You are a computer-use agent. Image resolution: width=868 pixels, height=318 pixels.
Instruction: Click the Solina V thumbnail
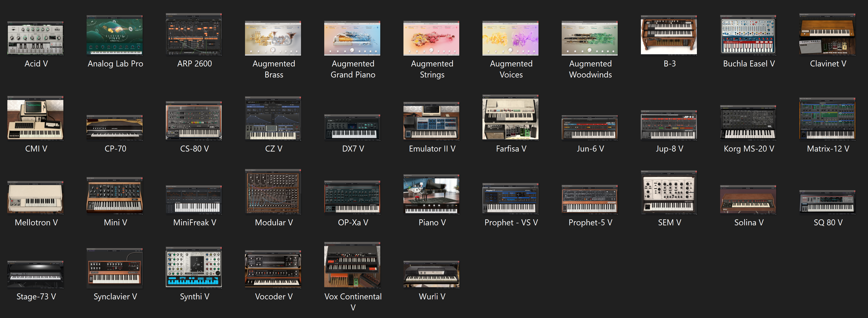(x=748, y=200)
